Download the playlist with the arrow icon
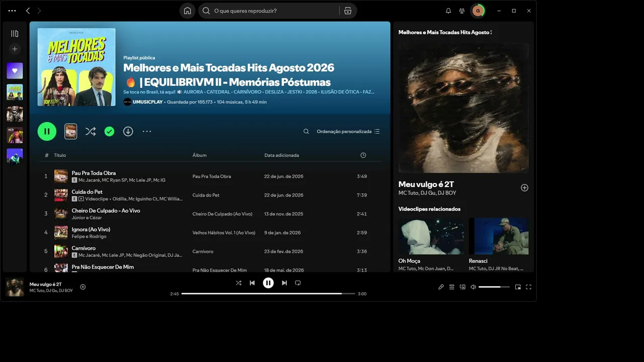This screenshot has height=362, width=644. pos(128,131)
